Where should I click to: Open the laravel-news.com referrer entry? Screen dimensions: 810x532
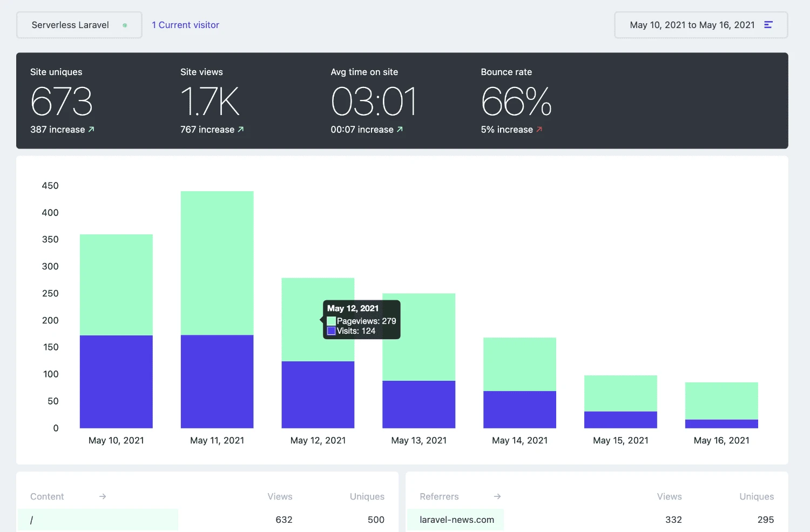point(457,520)
